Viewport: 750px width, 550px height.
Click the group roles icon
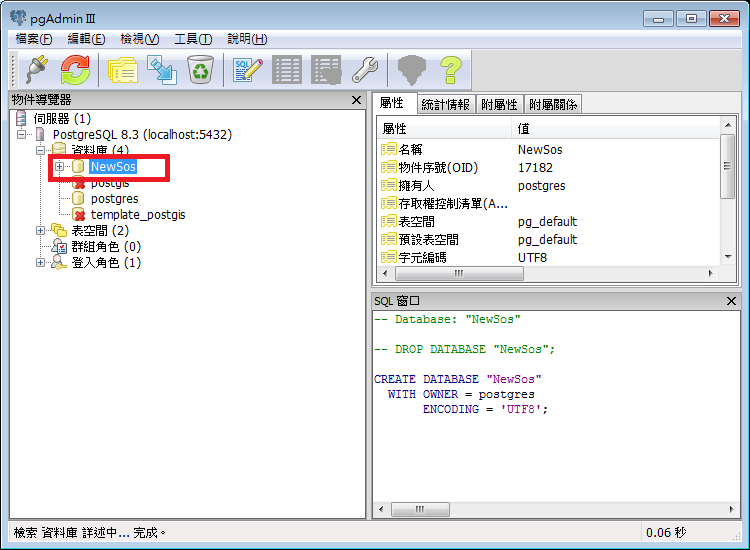[x=59, y=246]
